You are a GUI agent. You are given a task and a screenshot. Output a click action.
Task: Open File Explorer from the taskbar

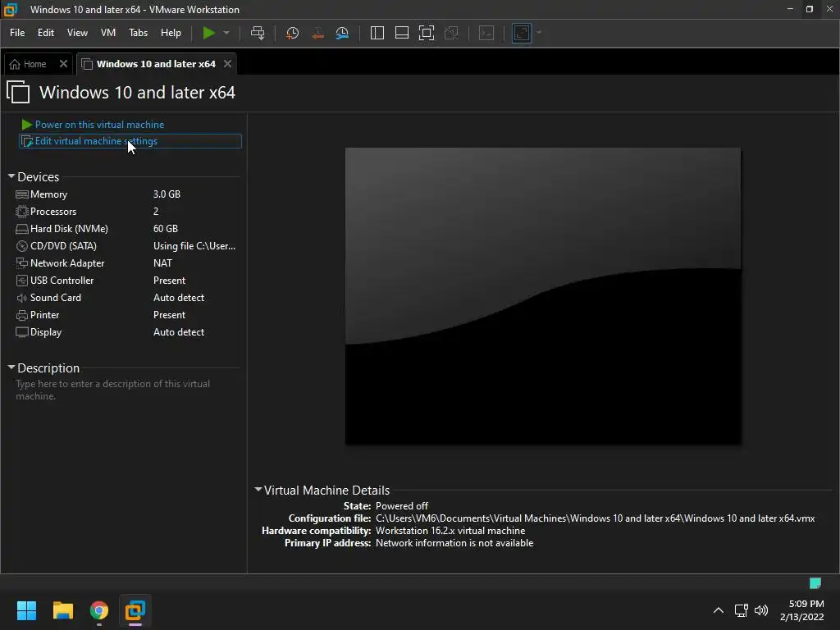62,610
